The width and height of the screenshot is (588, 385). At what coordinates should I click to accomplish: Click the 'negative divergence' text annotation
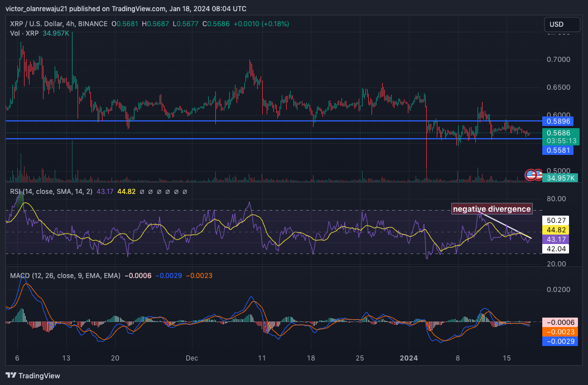pyautogui.click(x=491, y=208)
